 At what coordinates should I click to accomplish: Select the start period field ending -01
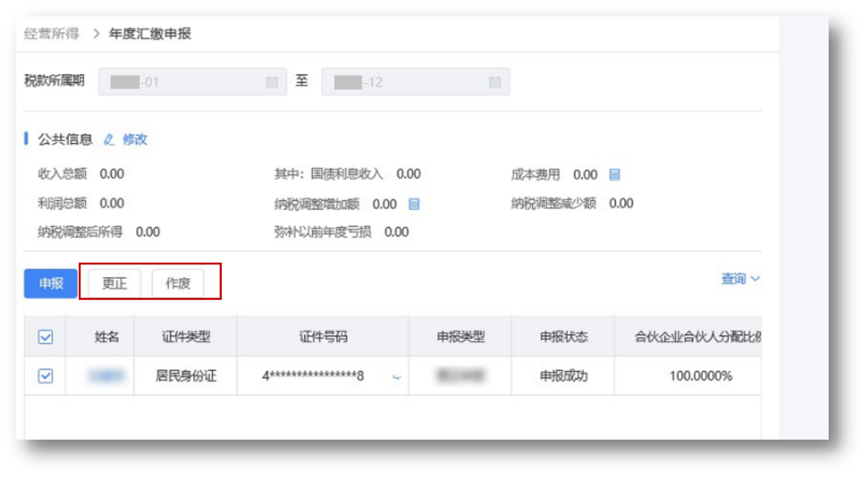click(x=193, y=82)
